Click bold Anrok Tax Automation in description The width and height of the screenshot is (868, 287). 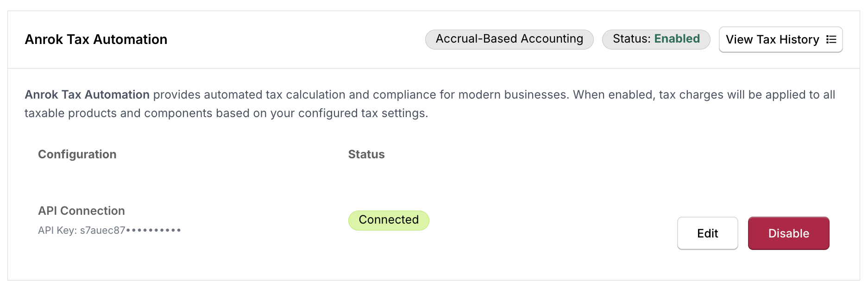[x=87, y=94]
